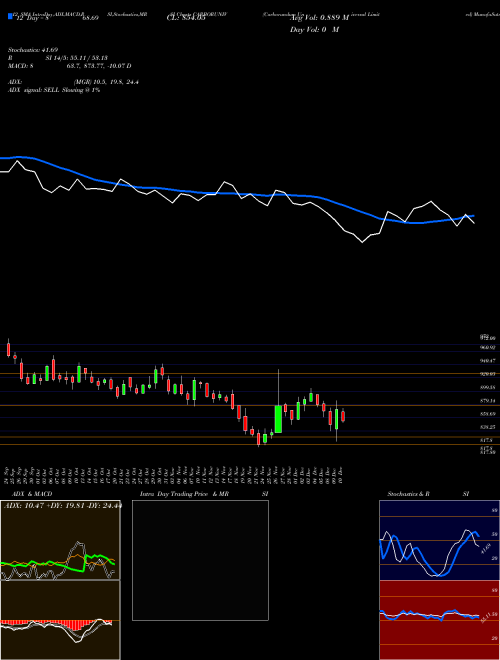
Task: Click the 'Stochastics: 41.69' readout
Action: point(33,50)
